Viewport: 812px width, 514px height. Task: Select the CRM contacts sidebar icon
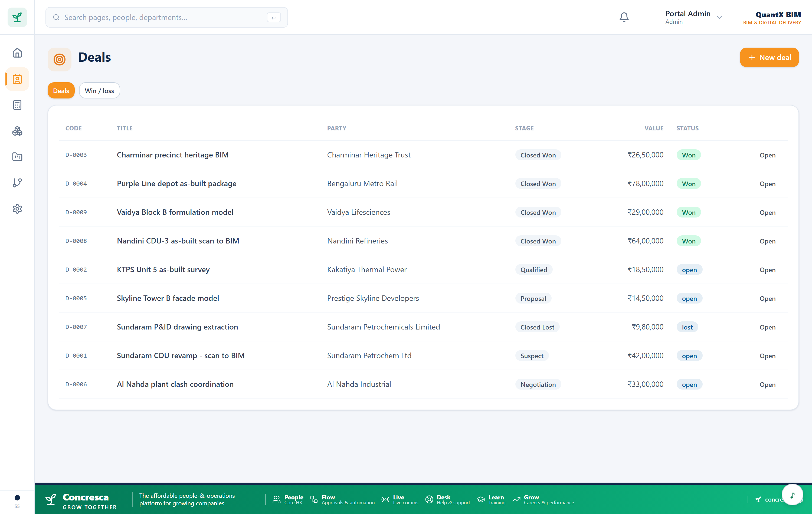[17, 79]
